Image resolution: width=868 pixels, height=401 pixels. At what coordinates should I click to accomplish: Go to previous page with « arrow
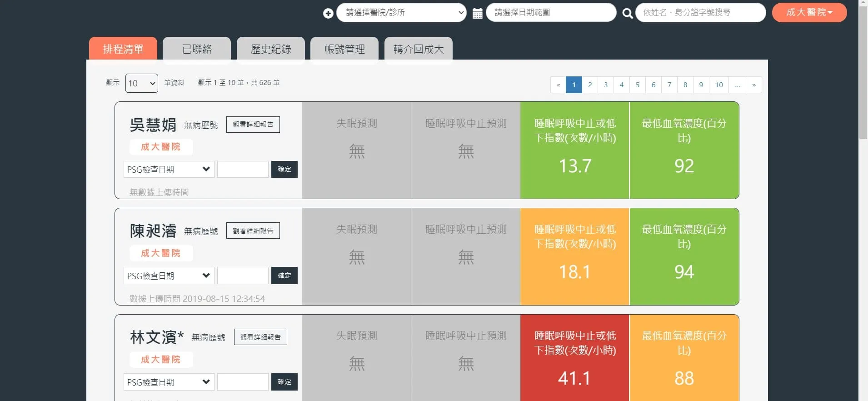point(558,85)
